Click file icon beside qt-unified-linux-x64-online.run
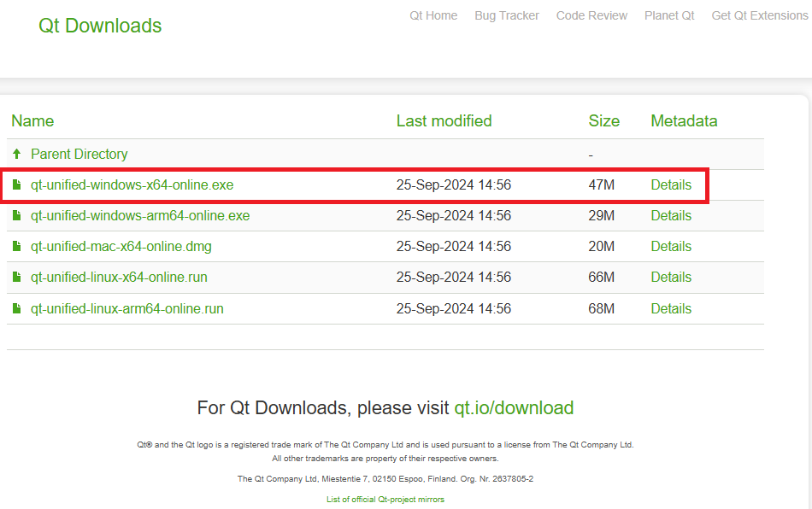The height and width of the screenshot is (509, 812). click(16, 278)
